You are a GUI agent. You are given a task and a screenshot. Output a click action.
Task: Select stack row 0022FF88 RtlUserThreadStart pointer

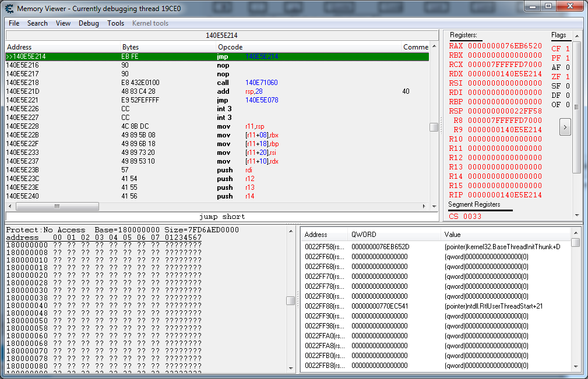tap(436, 306)
